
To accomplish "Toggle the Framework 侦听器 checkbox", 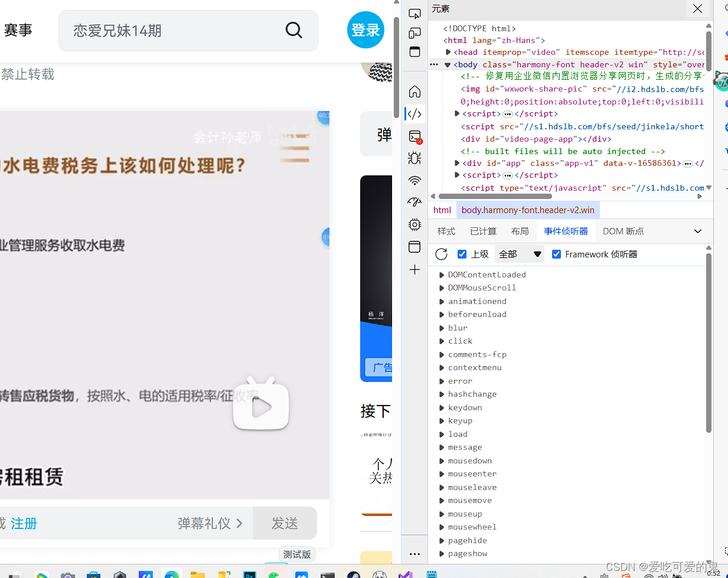I will tap(556, 254).
